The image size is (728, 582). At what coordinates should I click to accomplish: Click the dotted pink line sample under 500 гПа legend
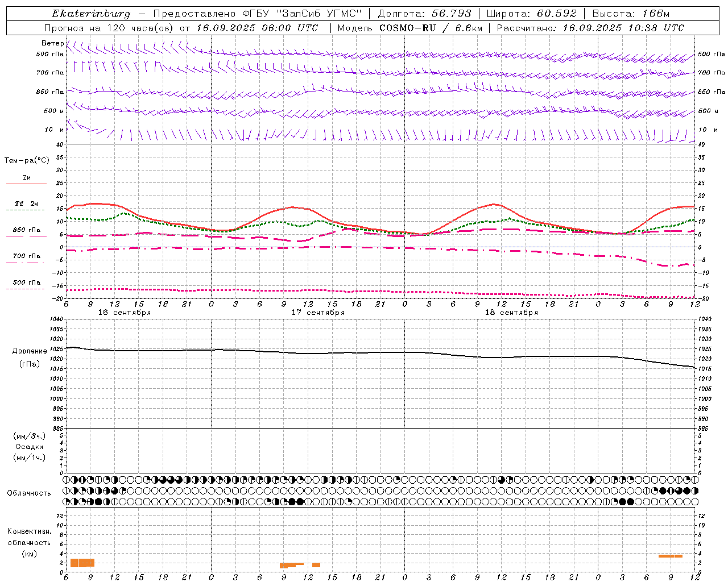point(26,289)
